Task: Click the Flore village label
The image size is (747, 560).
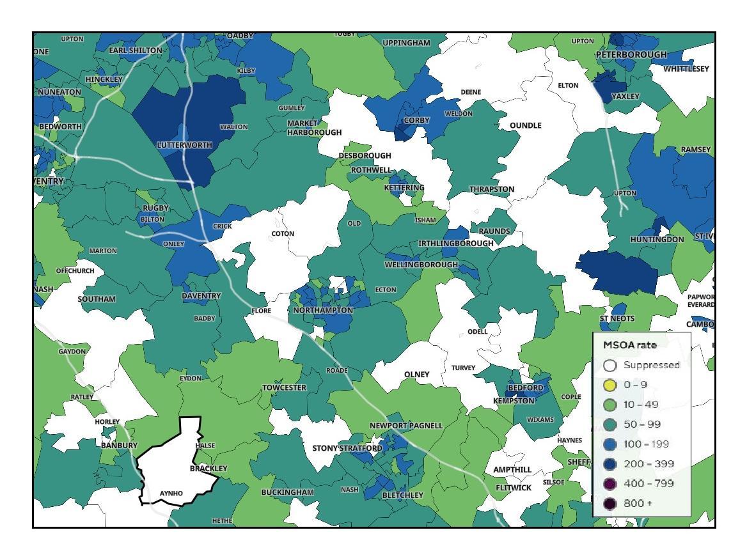Action: tap(261, 311)
